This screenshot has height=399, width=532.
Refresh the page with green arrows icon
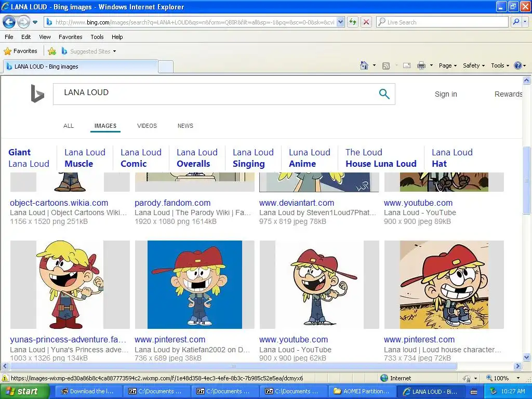coord(353,22)
